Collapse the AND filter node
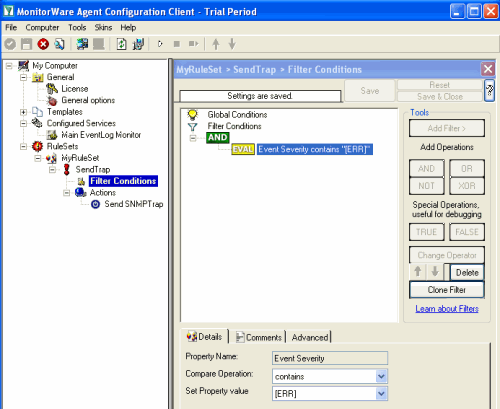The image size is (500, 409). pos(193,138)
